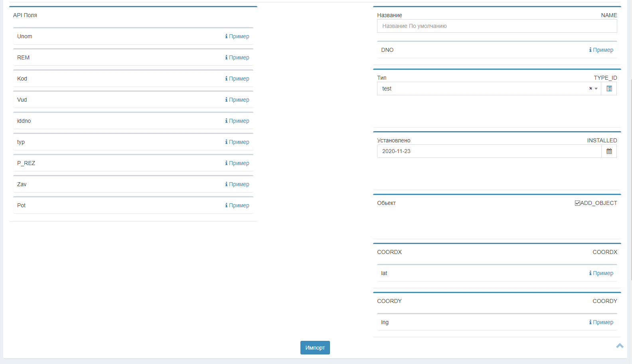
Task: Expand the Тип dropdown arrow
Action: (x=596, y=89)
